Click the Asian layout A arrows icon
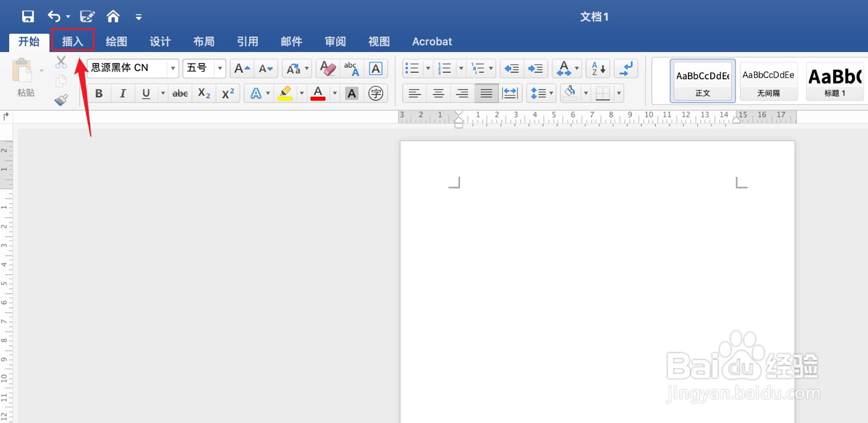Viewport: 868px width, 423px height. coord(564,68)
